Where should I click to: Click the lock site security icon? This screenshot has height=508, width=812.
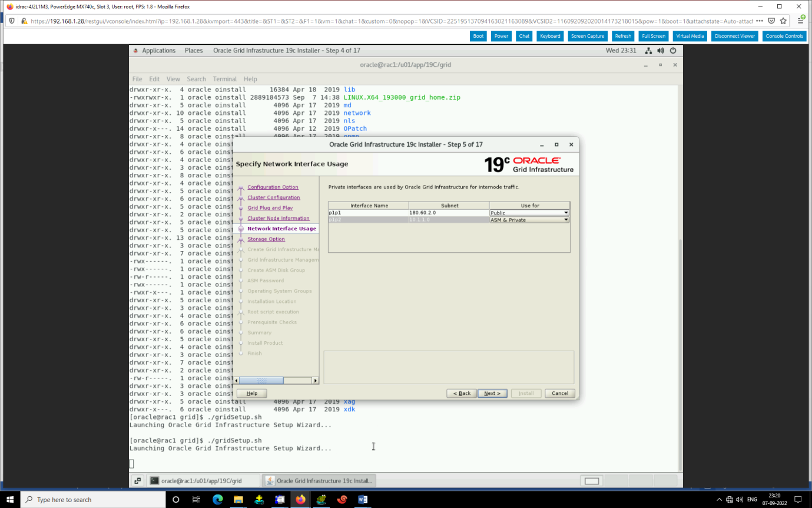(24, 21)
